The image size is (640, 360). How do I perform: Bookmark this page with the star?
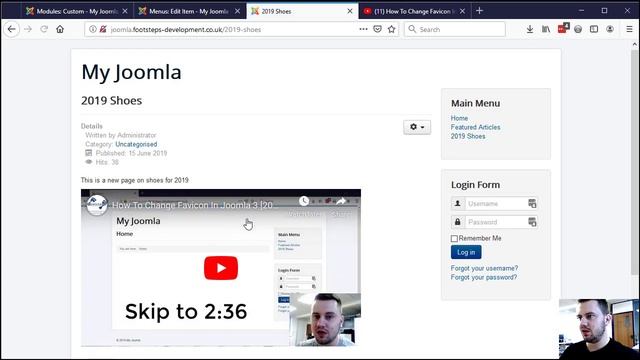[x=392, y=29]
